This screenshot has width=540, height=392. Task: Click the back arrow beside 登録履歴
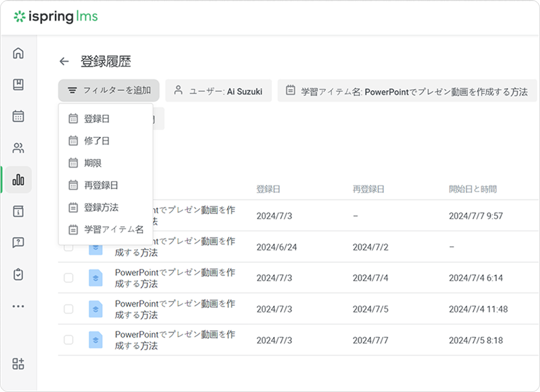(64, 61)
